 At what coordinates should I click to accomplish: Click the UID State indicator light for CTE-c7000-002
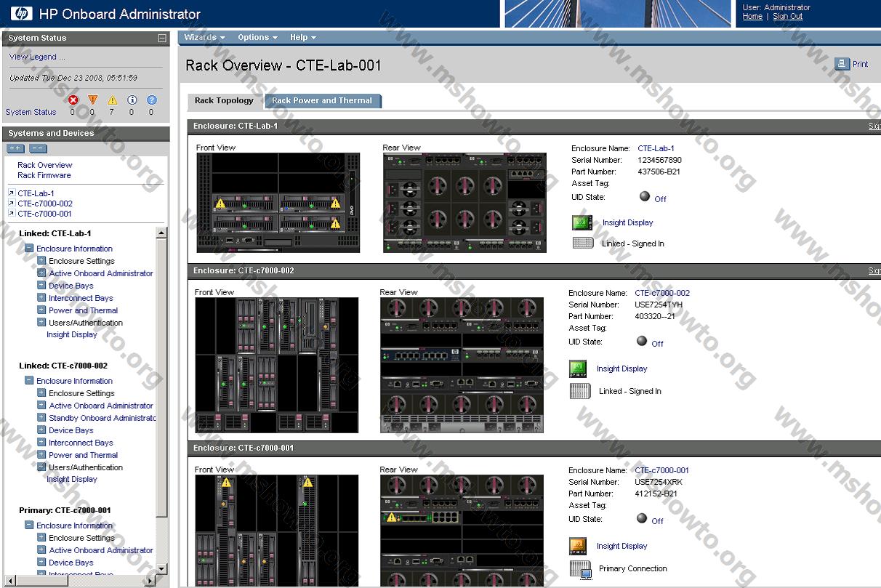(x=641, y=341)
